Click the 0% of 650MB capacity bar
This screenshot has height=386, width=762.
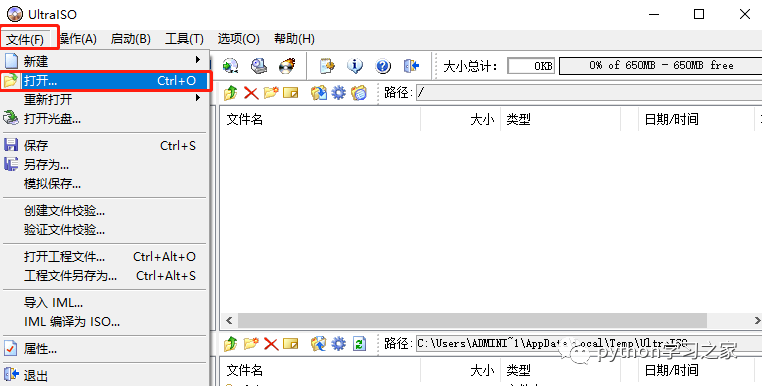pyautogui.click(x=660, y=66)
